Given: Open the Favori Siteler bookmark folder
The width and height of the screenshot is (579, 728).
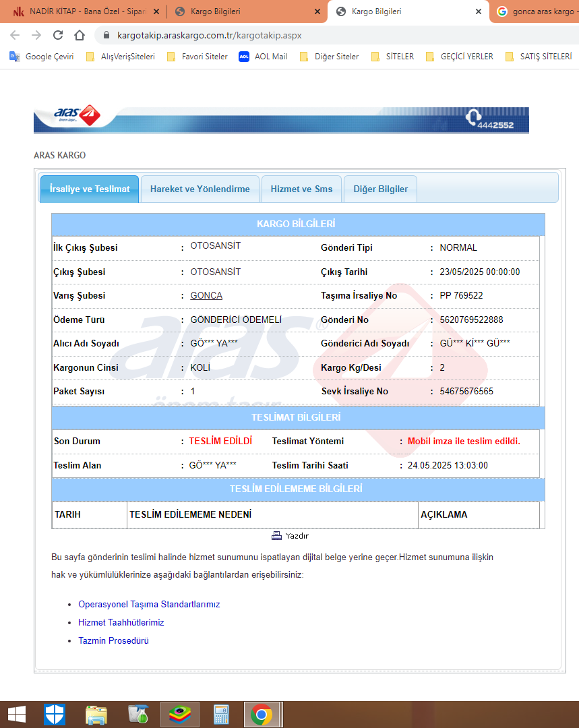Looking at the screenshot, I should click(197, 57).
